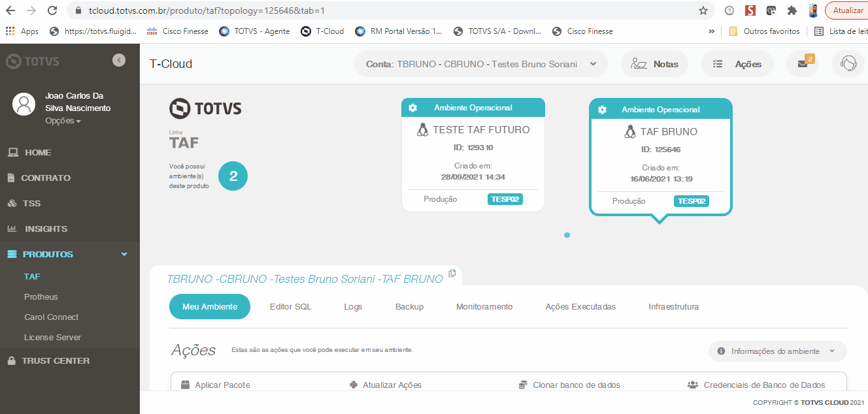
Task: Open the mail notifications icon
Action: (x=803, y=64)
